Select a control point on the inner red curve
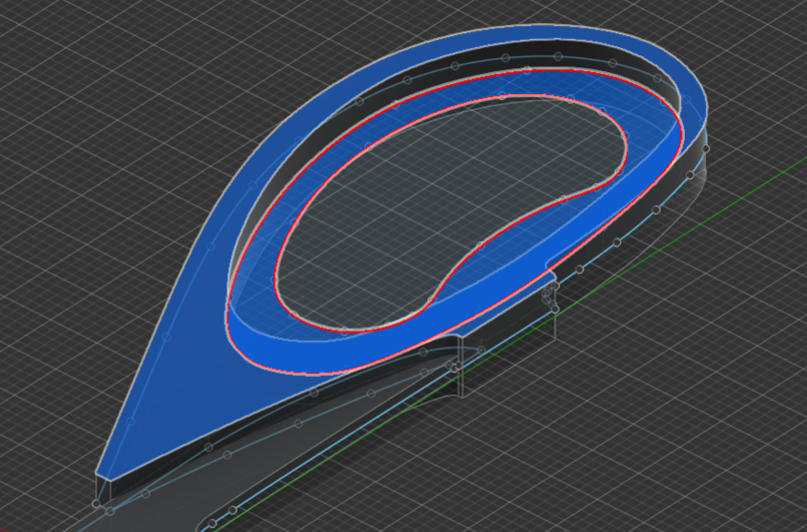Screen dimensions: 807x532 click(504, 95)
